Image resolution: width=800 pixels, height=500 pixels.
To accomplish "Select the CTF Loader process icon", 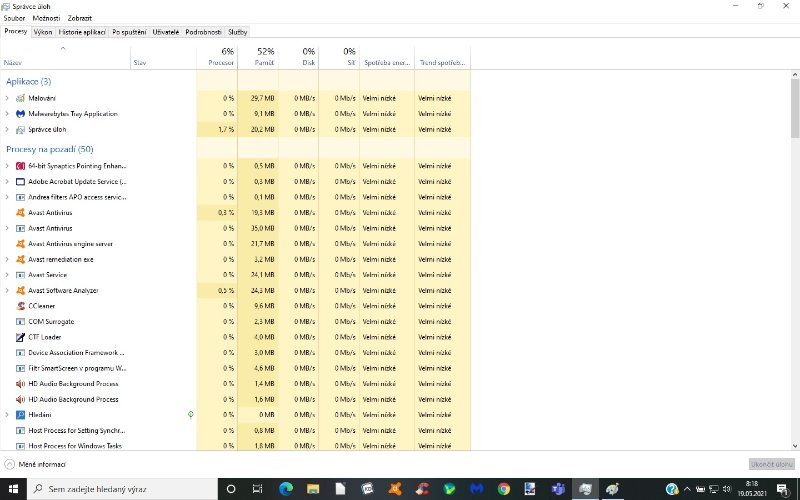I will [20, 337].
